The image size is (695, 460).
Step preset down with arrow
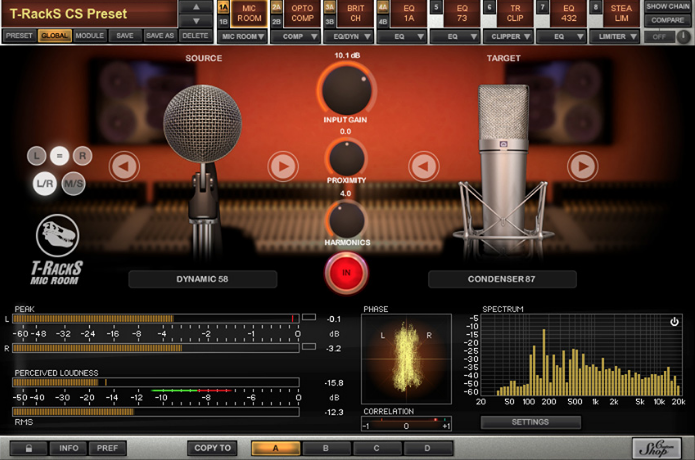[x=196, y=21]
